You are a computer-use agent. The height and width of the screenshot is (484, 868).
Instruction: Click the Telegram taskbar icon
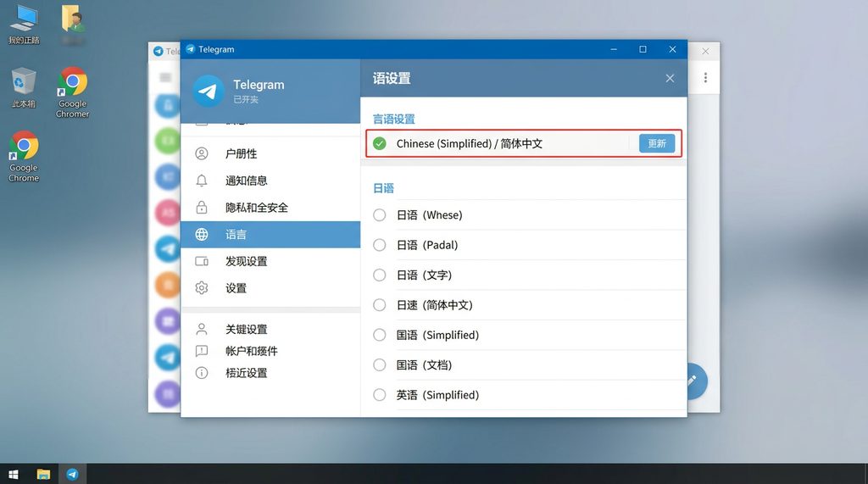[x=73, y=474]
